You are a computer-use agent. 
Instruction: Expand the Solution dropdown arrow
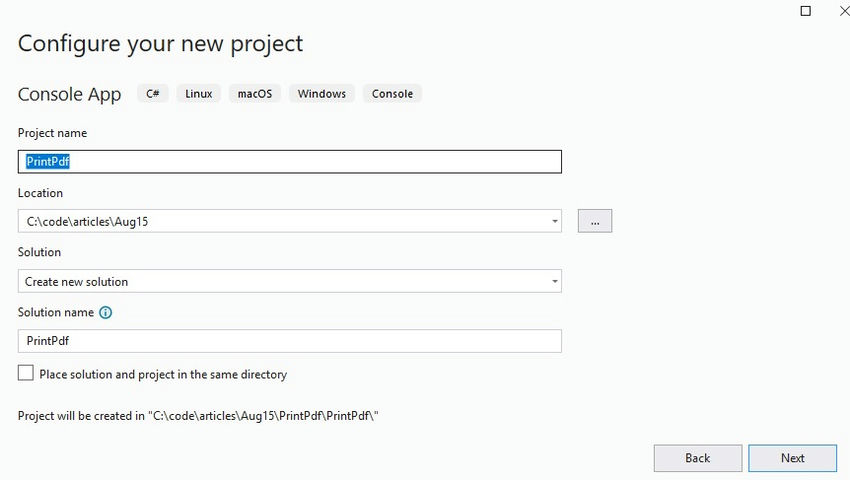point(555,281)
